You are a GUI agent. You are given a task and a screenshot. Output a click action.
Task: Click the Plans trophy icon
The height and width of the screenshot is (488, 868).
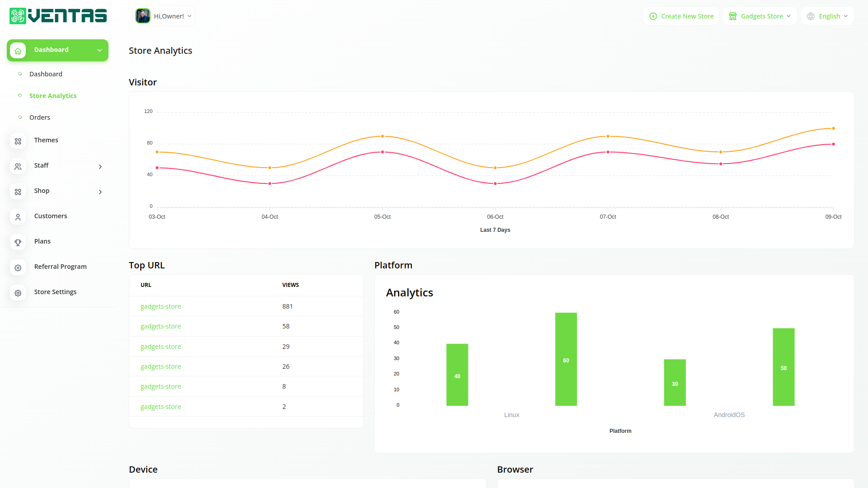pyautogui.click(x=18, y=243)
